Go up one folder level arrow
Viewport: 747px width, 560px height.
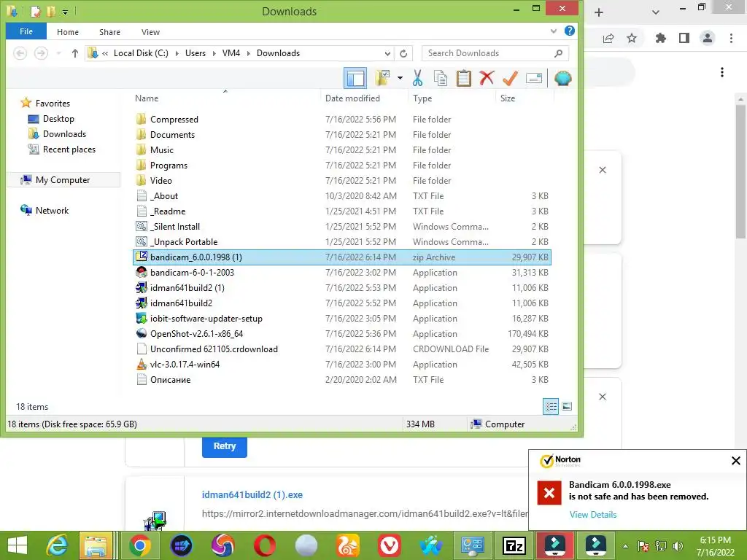75,53
